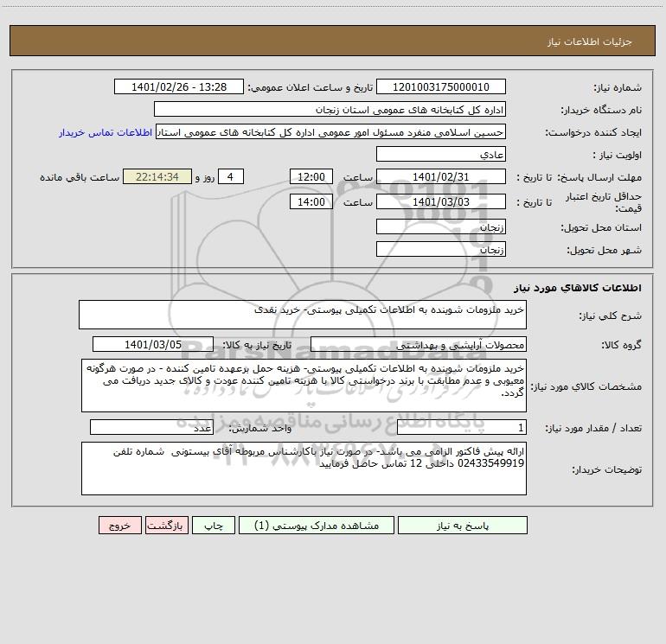Click the label 'تاریخ و ساعت اعلان عمومی:'

click(310, 87)
